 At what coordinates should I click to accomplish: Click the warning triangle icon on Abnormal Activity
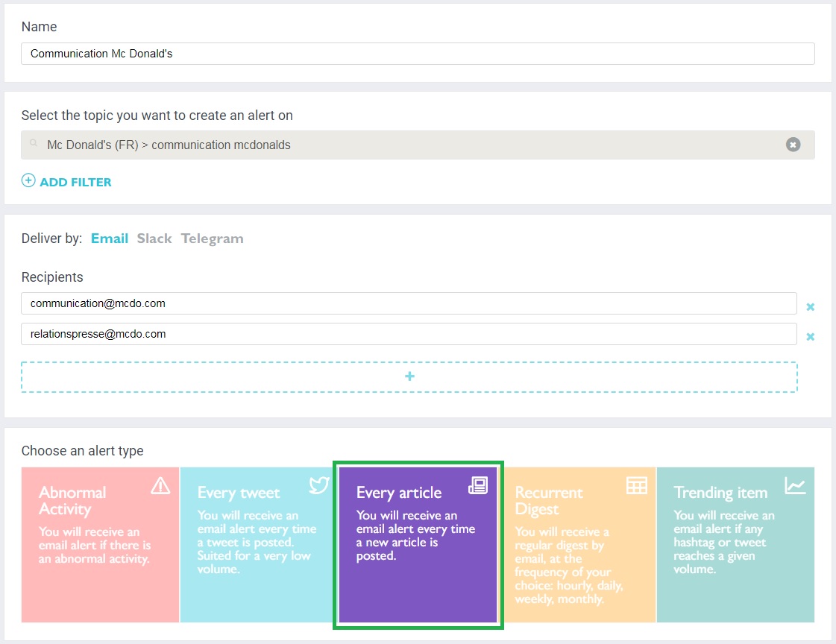[x=160, y=485]
